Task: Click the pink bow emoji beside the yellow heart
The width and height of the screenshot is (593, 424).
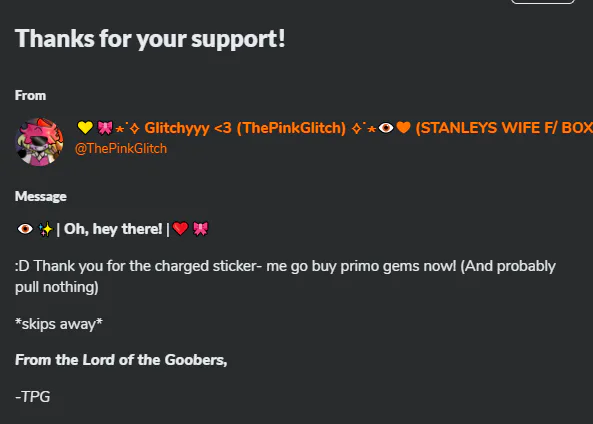Action: (x=105, y=128)
